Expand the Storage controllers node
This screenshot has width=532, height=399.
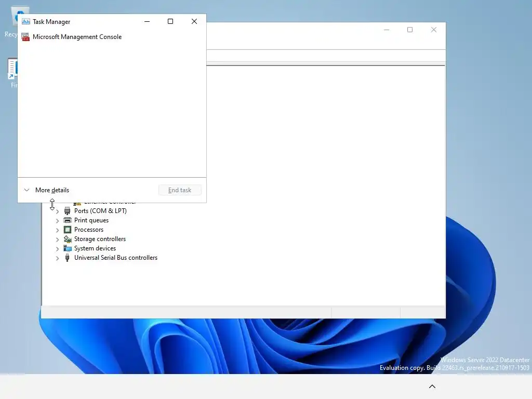(57, 239)
